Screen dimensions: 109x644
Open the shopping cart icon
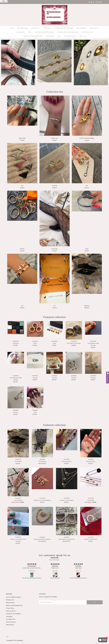[100, 2]
